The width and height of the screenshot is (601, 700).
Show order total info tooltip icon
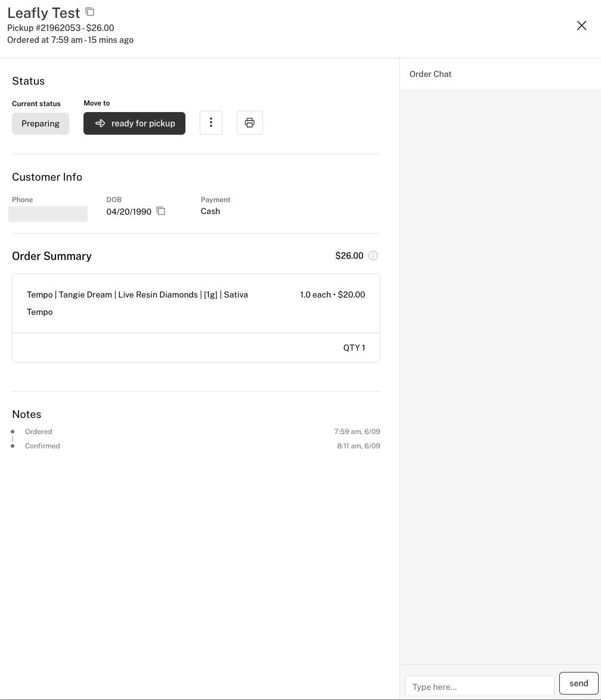point(373,256)
